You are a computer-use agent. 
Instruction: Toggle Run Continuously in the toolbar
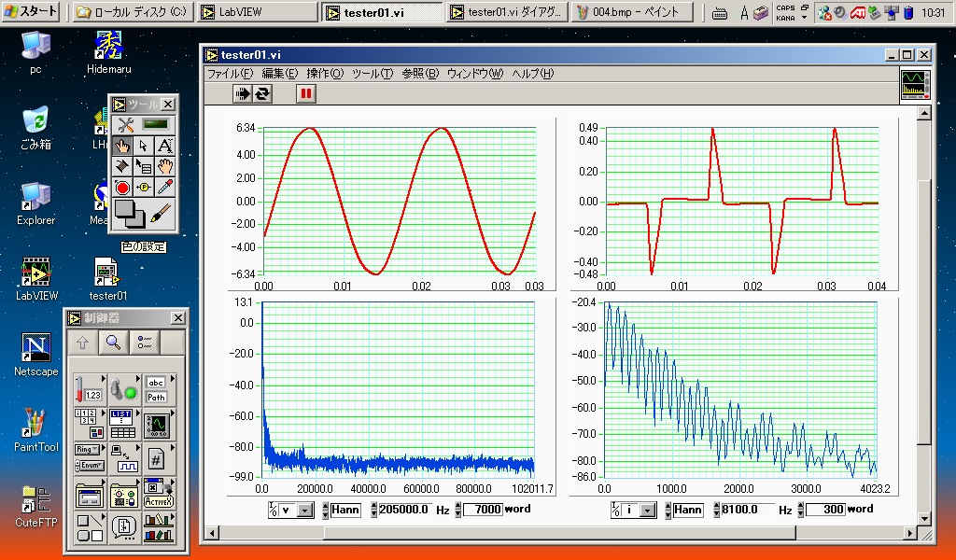click(263, 93)
